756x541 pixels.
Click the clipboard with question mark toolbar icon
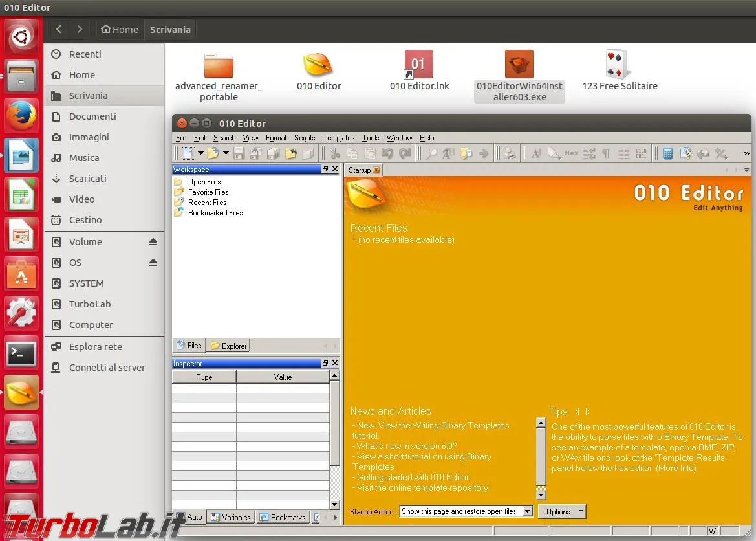click(686, 153)
